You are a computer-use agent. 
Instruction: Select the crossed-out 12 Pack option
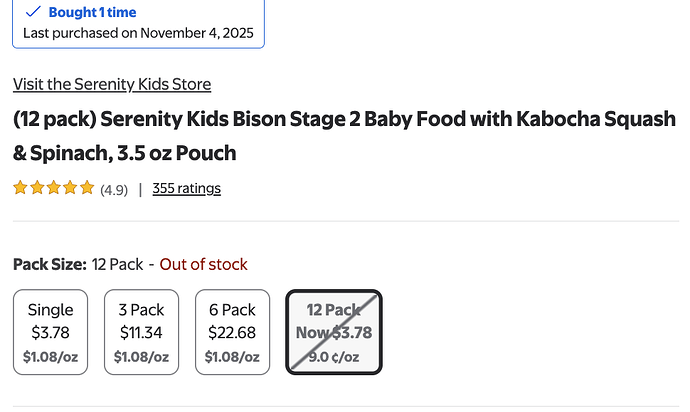click(x=334, y=332)
